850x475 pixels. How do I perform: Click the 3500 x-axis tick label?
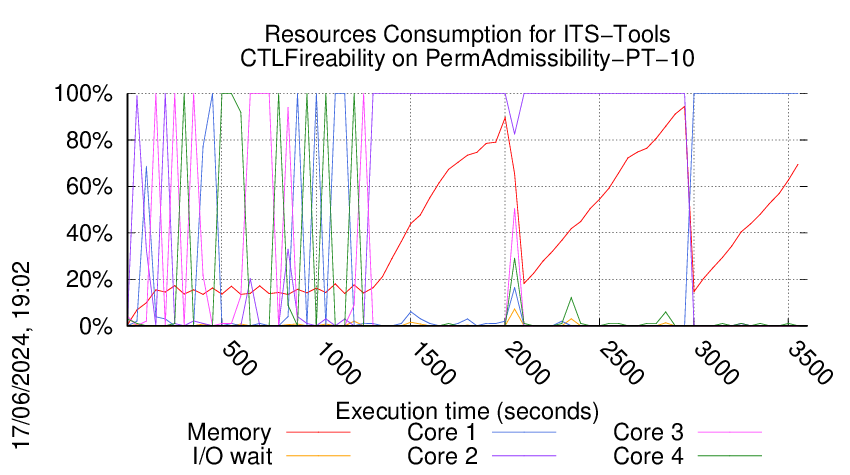click(809, 363)
